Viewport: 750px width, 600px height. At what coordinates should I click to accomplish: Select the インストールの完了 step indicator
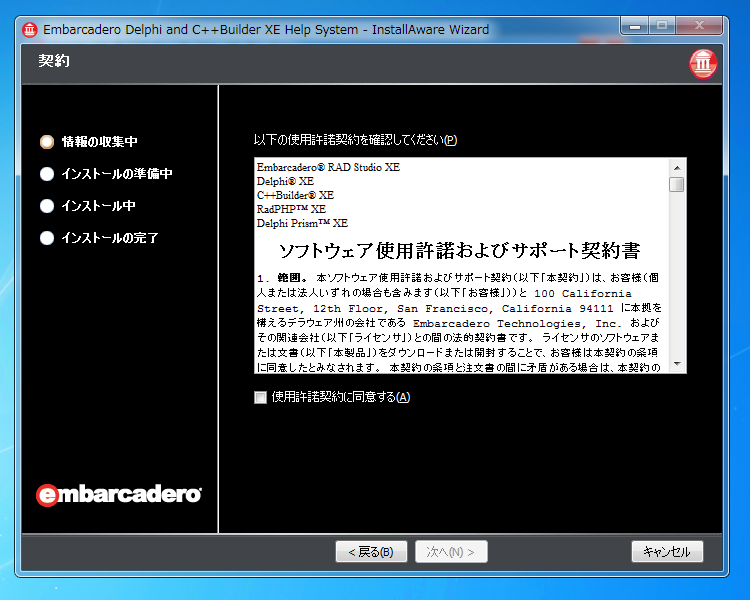click(x=47, y=238)
